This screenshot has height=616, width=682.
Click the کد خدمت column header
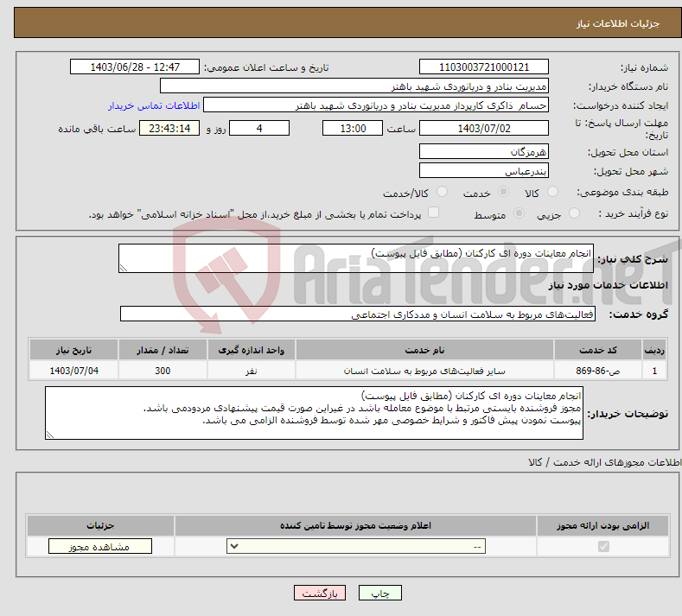tap(598, 350)
